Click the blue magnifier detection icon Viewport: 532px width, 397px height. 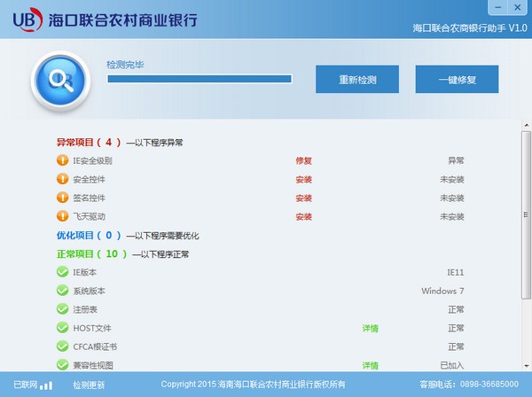point(60,81)
